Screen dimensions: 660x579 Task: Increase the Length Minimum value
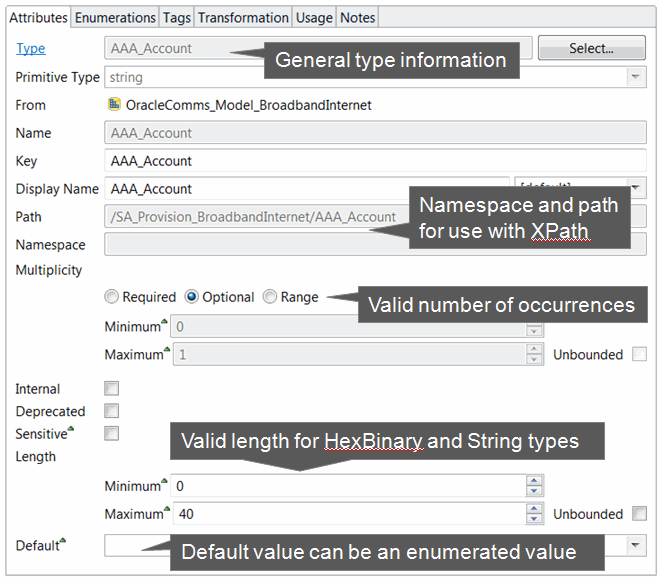pos(534,481)
